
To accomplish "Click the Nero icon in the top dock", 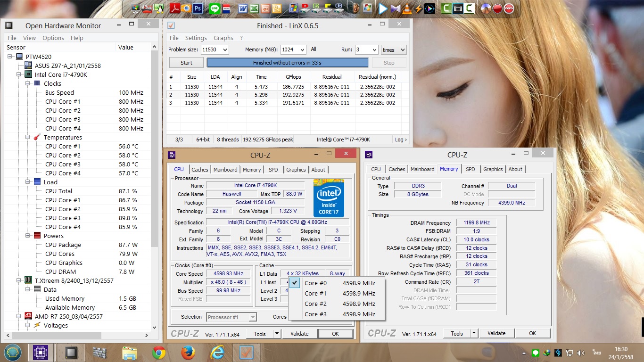I will 509,8.
